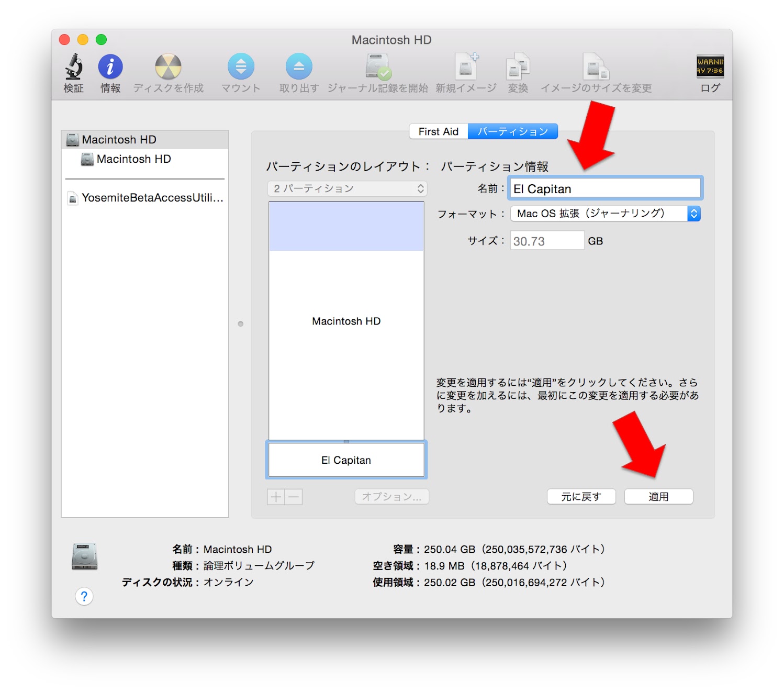Viewport: 784px width, 692px height.
Task: Select the Macintosh HD volume under the disk
Action: coord(145,159)
